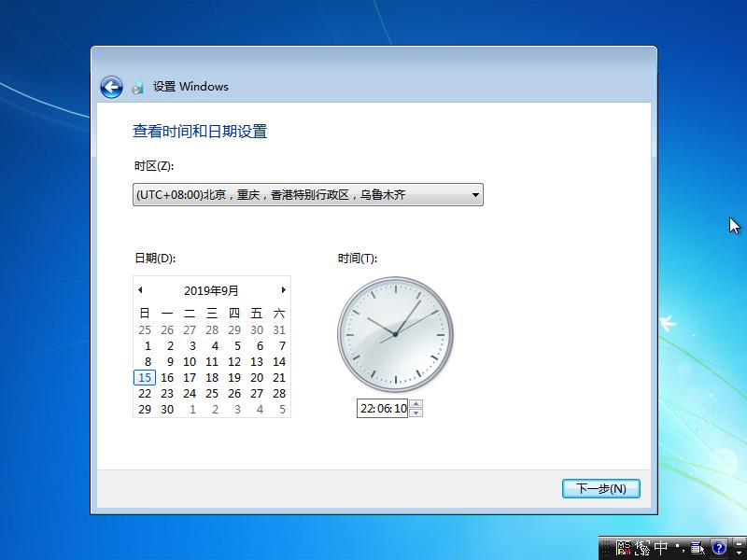This screenshot has height=560, width=747.
Task: Navigate back using the blue back arrow
Action: pyautogui.click(x=111, y=86)
